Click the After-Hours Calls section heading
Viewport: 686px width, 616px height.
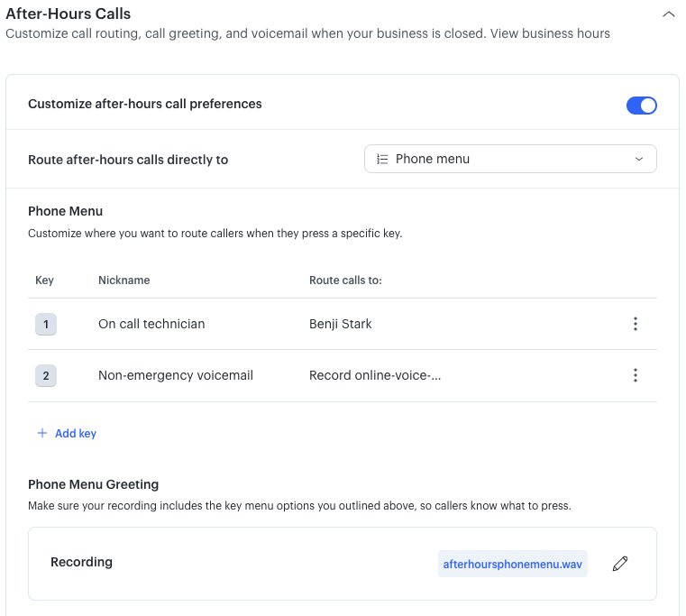coord(69,14)
